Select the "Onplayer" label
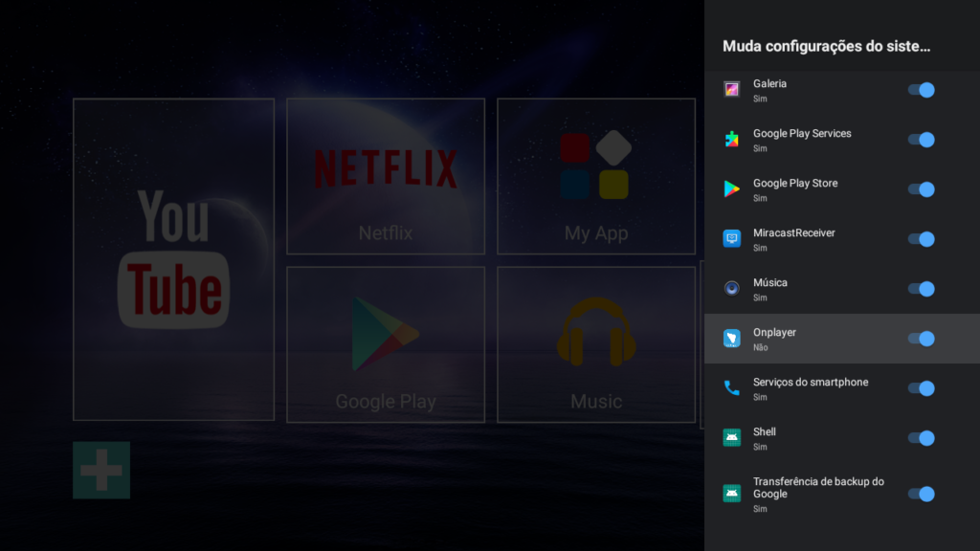Viewport: 980px width, 551px height. [774, 332]
